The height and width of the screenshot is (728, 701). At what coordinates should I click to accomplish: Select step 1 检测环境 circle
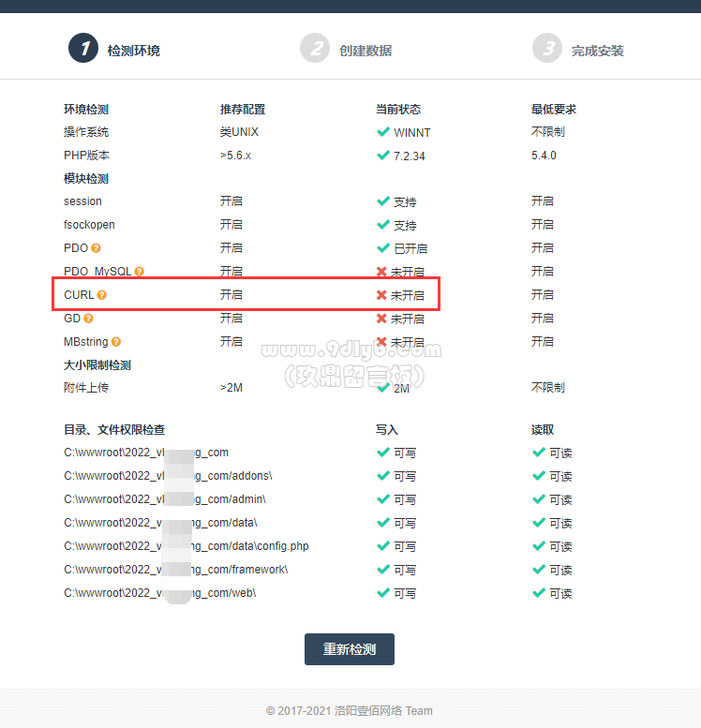(x=83, y=48)
